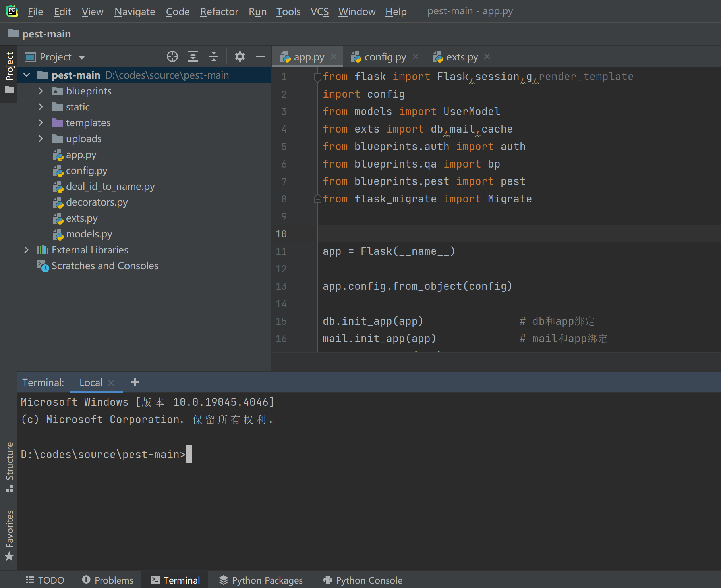721x588 pixels.
Task: Place cursor on 'app = Flask(__name__)' line
Action: point(389,251)
